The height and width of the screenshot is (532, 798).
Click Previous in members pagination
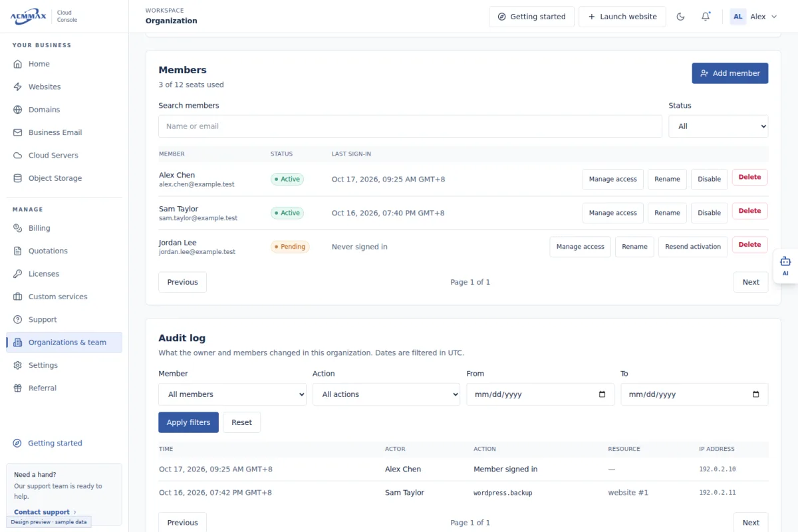click(x=182, y=282)
